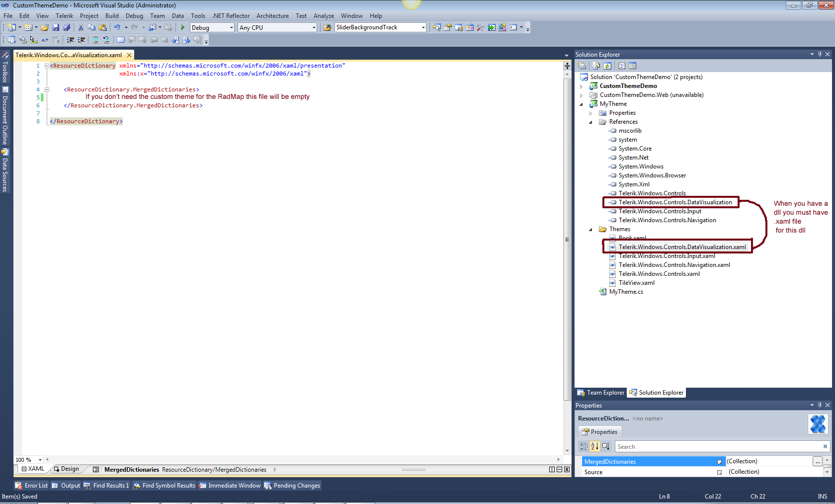Click the Find in Files icon
The image size is (835, 504).
pos(327,28)
